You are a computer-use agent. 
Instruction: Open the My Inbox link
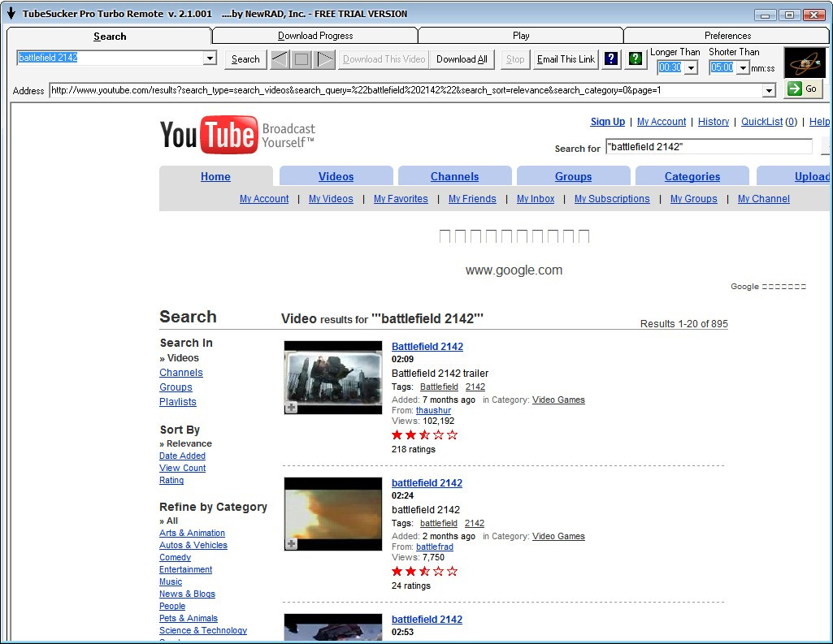pos(536,199)
